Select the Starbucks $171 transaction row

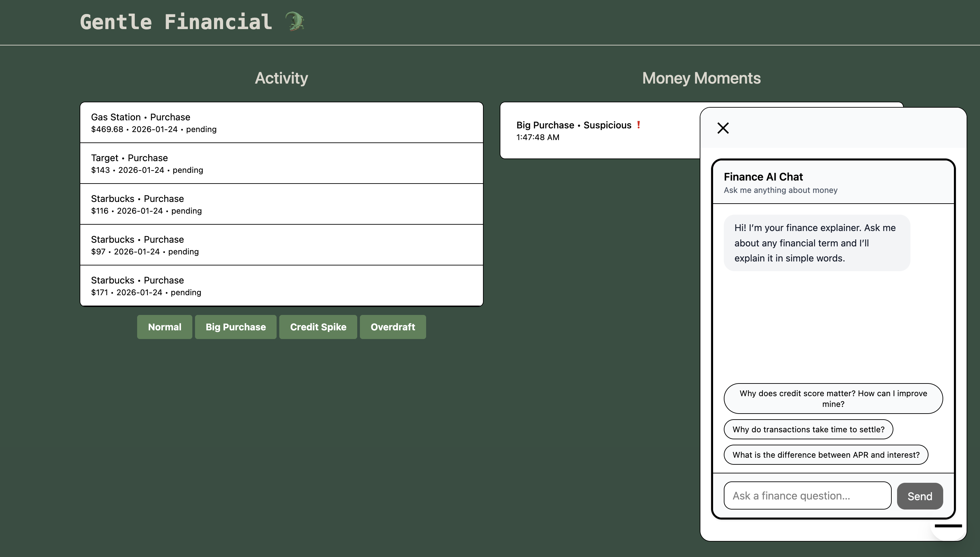click(281, 286)
